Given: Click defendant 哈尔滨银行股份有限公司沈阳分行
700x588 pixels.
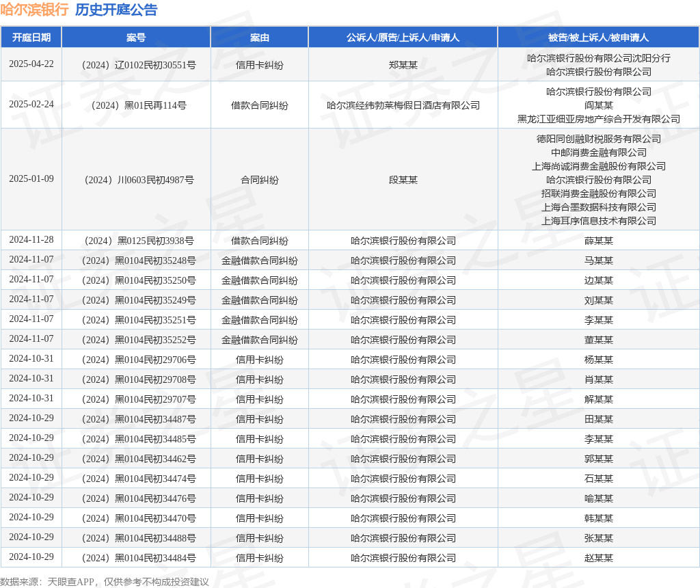Looking at the screenshot, I should click(599, 58).
